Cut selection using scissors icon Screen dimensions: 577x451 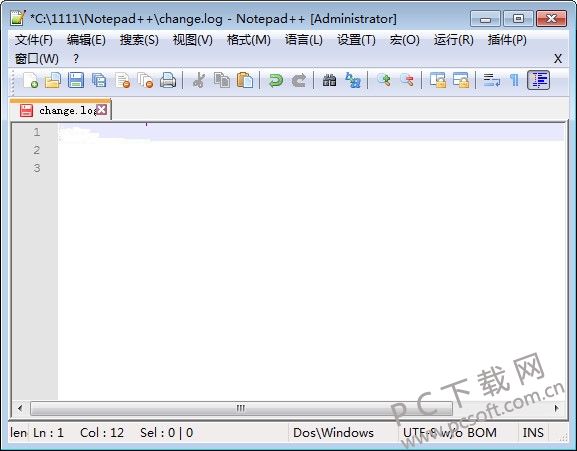[199, 80]
